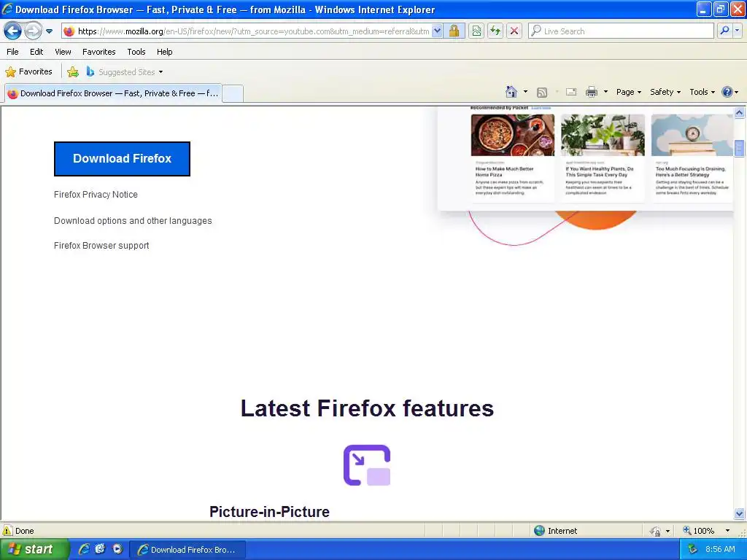The image size is (747, 560).
Task: Open the File menu
Action: 13,52
